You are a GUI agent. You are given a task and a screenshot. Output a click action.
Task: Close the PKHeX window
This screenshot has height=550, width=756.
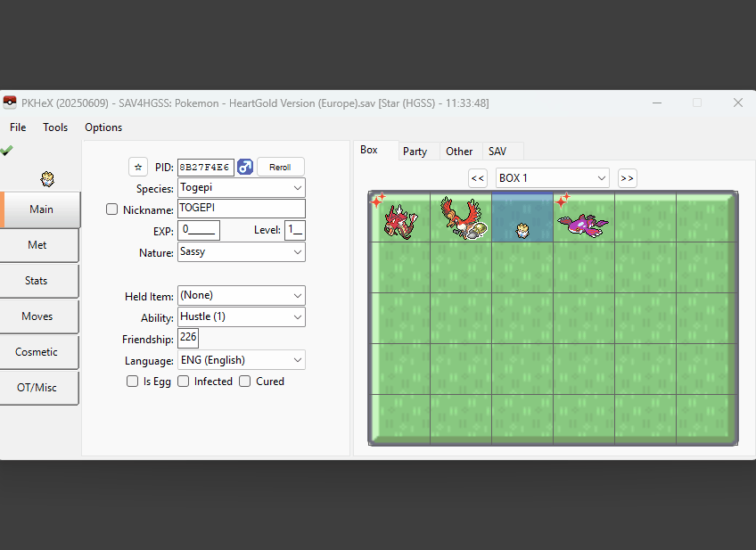point(737,103)
